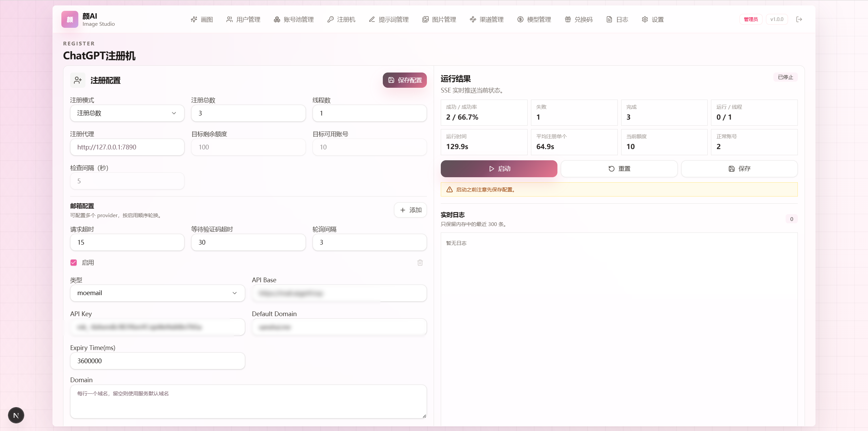
Task: Click the 运行时间 value 129.9s
Action: (457, 147)
